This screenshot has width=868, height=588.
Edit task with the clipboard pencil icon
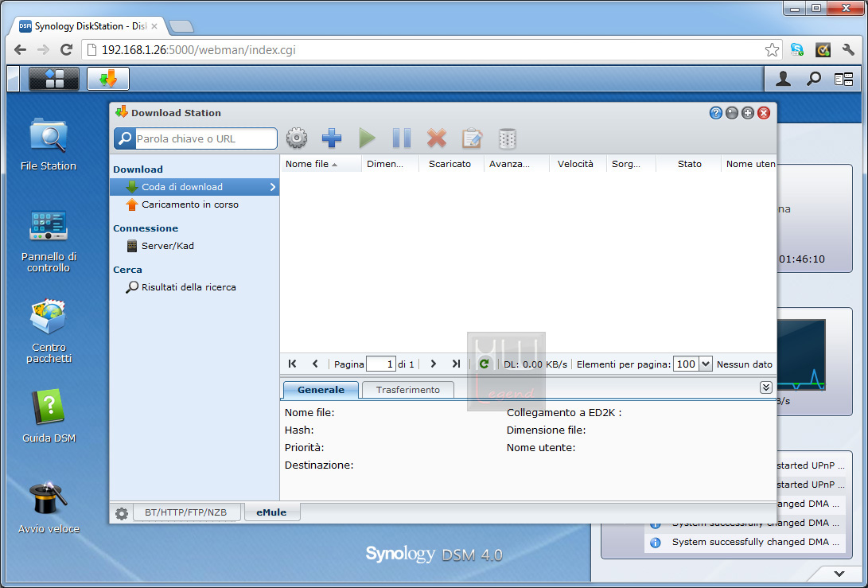472,138
